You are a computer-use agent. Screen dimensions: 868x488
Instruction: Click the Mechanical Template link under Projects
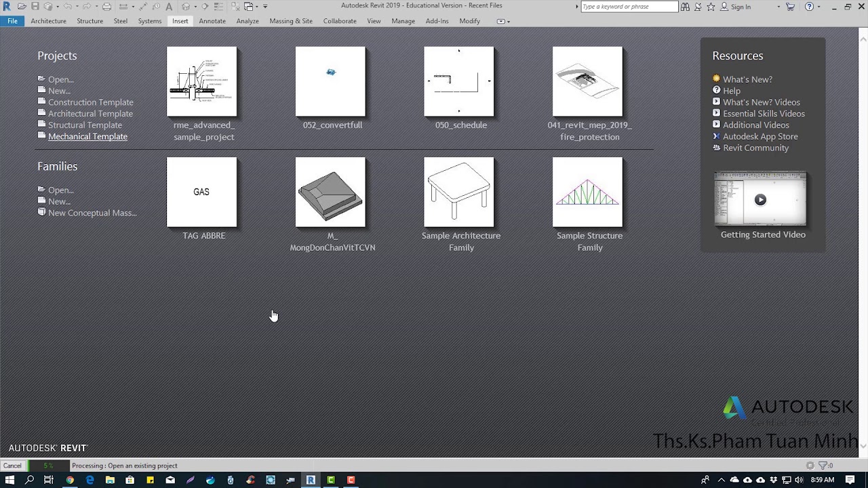point(87,136)
